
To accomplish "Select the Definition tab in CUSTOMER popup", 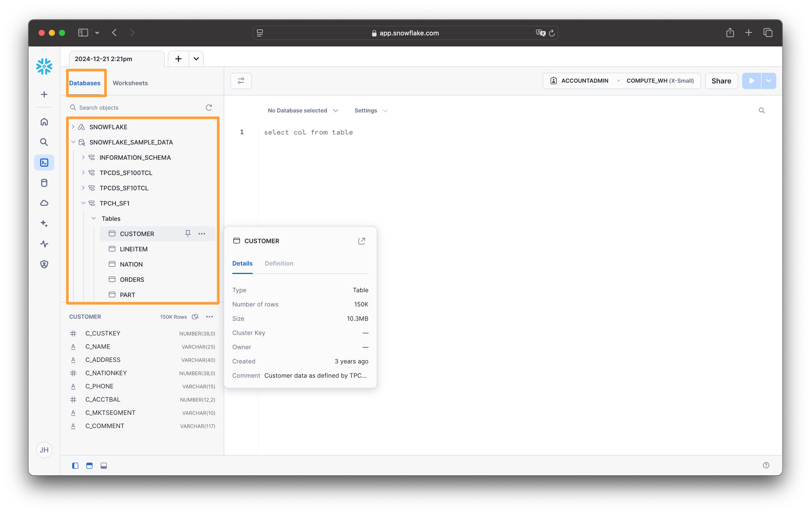I will [279, 263].
